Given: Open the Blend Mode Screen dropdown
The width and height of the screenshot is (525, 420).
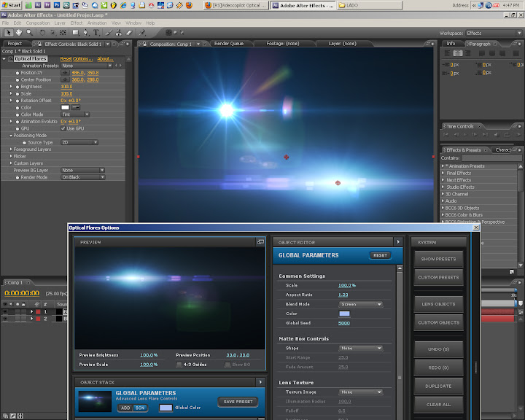Looking at the screenshot, I should tap(360, 304).
